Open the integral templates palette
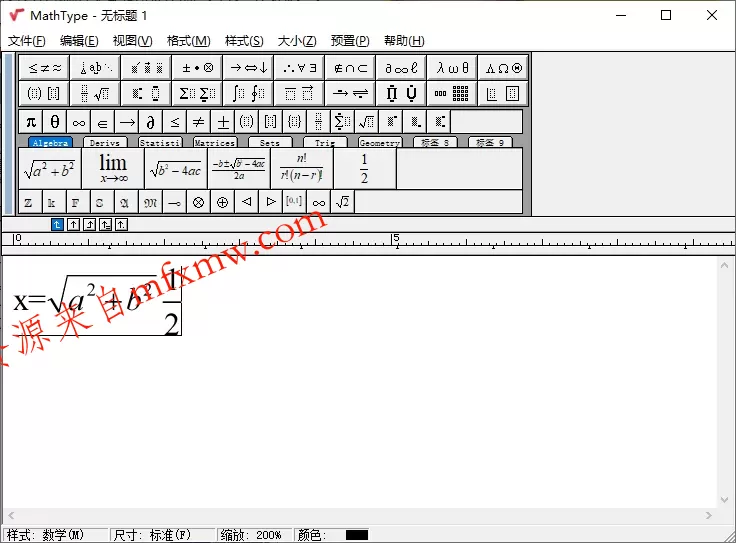Screen dimensions: 736x543 coord(248,93)
